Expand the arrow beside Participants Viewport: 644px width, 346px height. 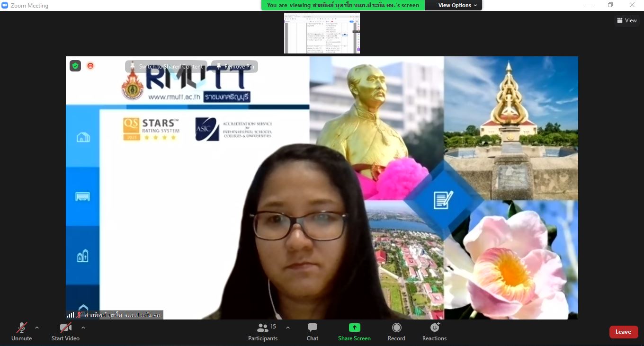pos(287,328)
